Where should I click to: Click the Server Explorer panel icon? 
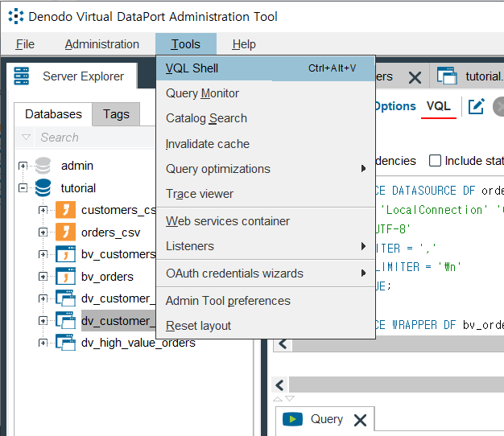(x=22, y=76)
